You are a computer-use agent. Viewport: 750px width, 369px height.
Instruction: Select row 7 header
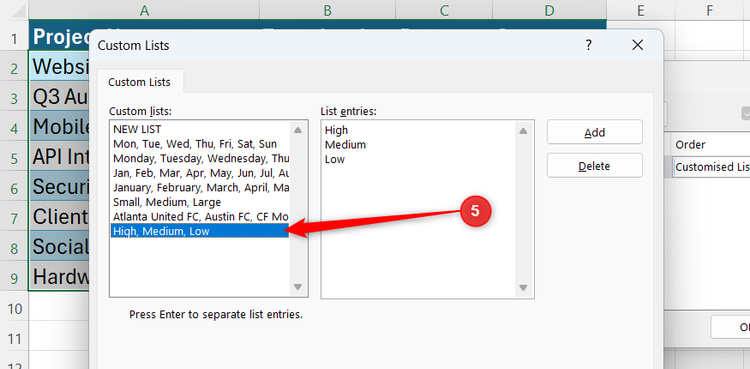click(14, 218)
